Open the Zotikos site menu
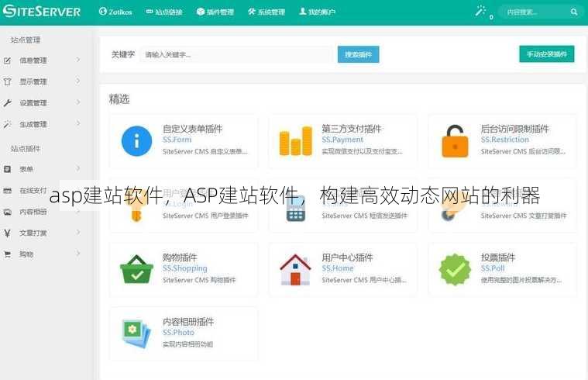The width and height of the screenshot is (588, 380). point(115,12)
